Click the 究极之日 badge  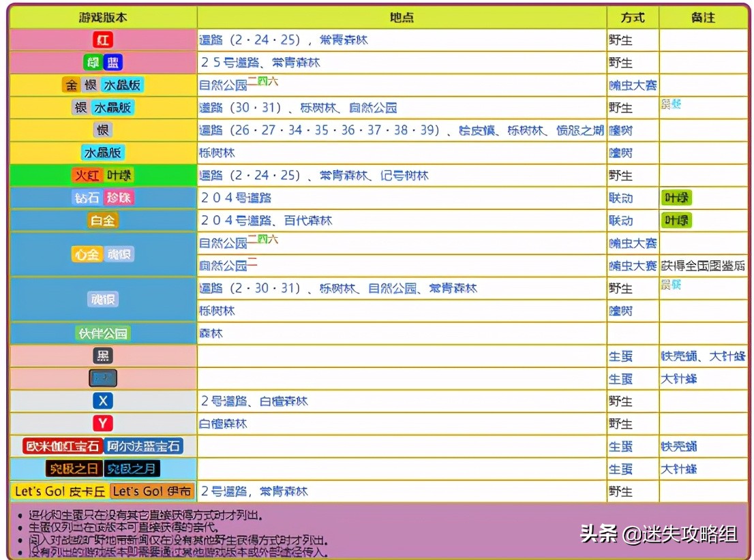coord(74,468)
